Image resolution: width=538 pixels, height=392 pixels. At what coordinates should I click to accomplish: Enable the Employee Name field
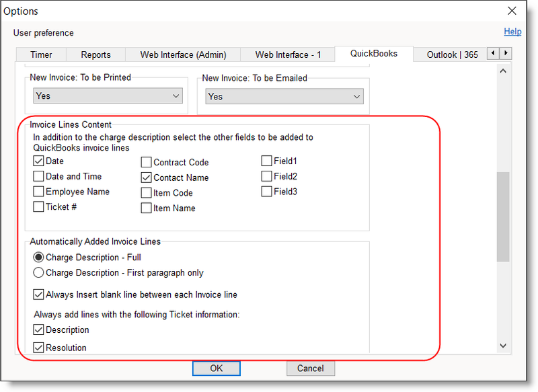[x=38, y=191]
